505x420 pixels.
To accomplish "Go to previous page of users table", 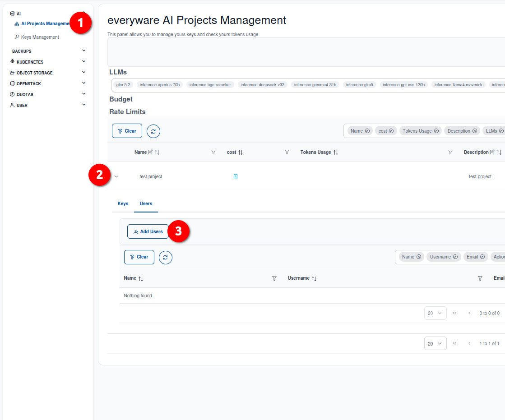I will pyautogui.click(x=469, y=313).
